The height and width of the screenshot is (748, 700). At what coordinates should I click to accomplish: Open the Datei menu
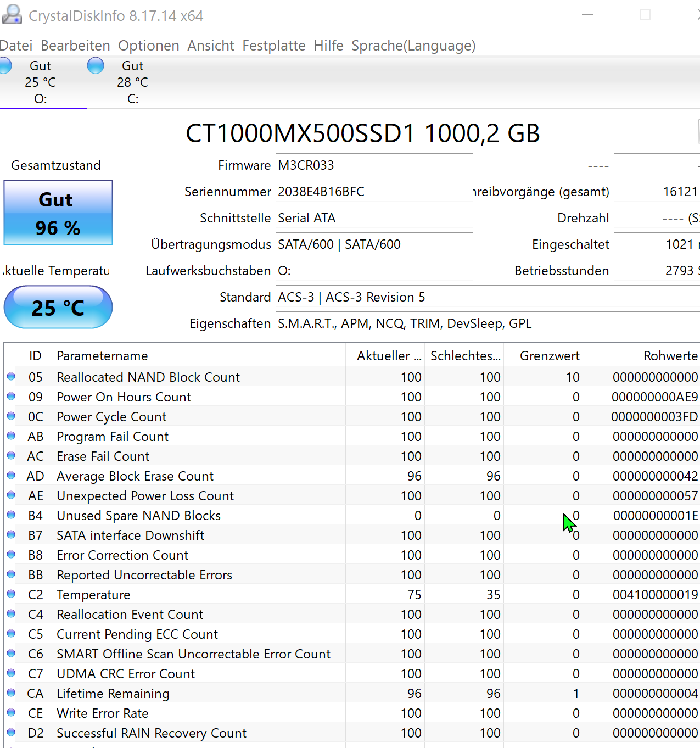pos(16,46)
